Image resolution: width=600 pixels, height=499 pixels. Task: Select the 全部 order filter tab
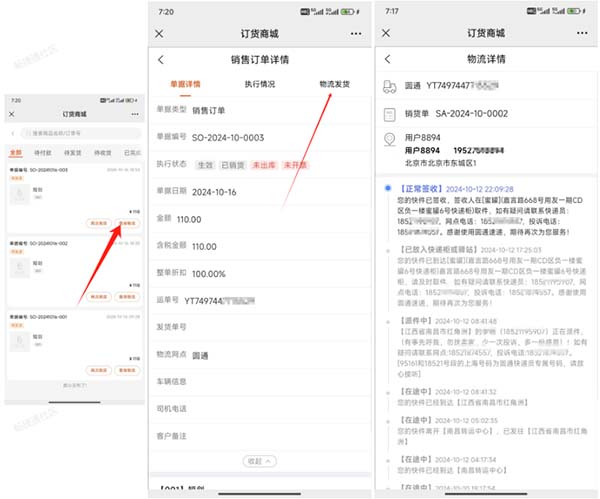(x=15, y=153)
